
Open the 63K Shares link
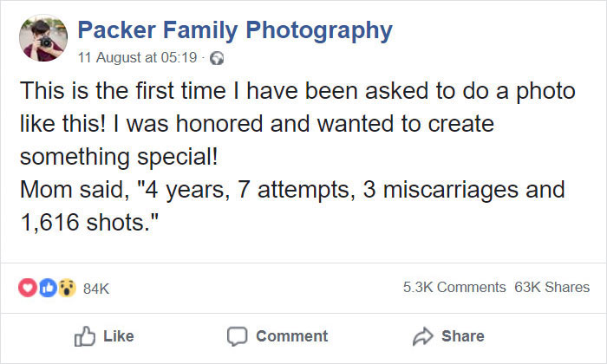coord(552,287)
